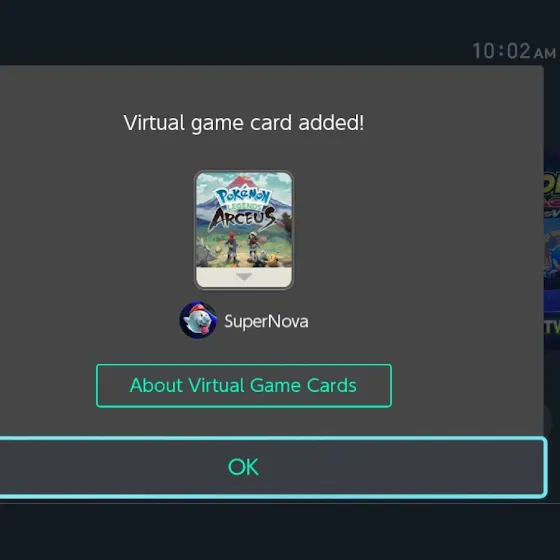
Task: Click the down arrow on the game card
Action: coord(244,277)
